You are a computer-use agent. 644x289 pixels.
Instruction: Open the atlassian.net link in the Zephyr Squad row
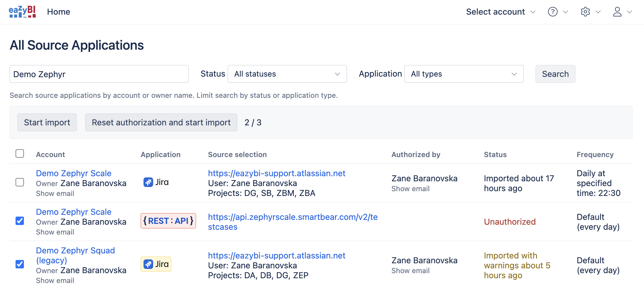click(277, 255)
